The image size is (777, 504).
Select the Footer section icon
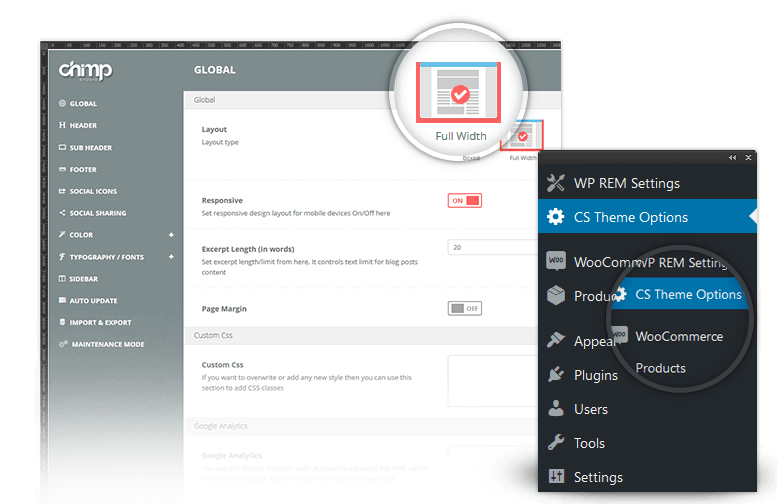(62, 169)
